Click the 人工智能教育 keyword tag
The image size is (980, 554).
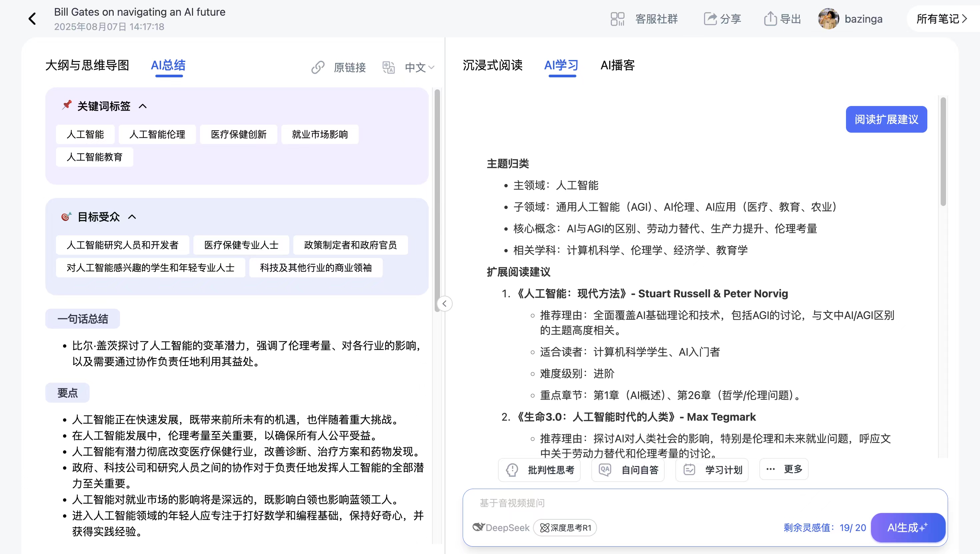94,157
